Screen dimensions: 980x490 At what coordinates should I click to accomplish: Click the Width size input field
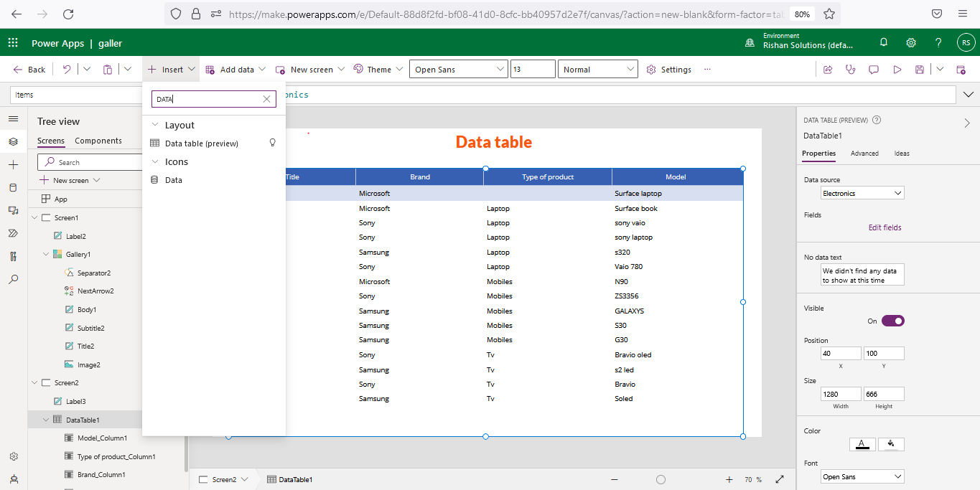coord(840,394)
